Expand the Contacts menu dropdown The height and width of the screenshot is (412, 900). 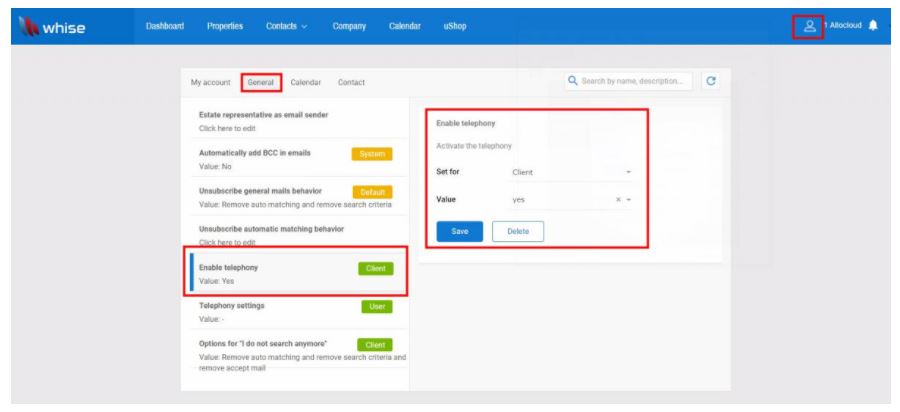287,26
